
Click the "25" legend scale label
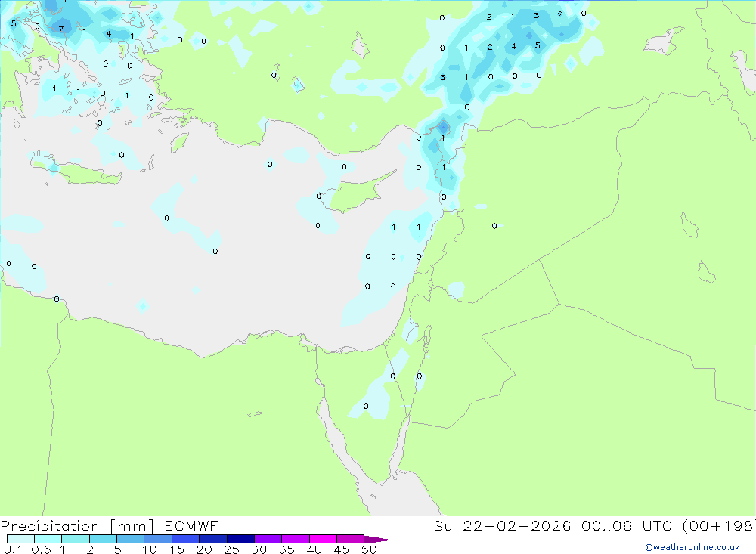tap(232, 549)
